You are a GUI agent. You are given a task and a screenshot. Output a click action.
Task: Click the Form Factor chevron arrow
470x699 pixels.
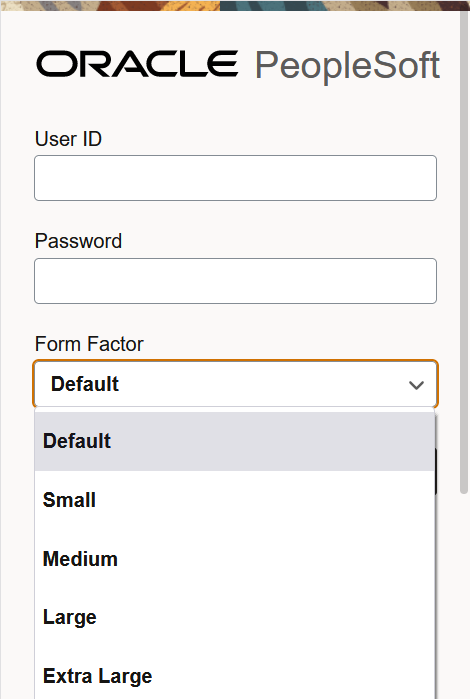[x=416, y=385]
